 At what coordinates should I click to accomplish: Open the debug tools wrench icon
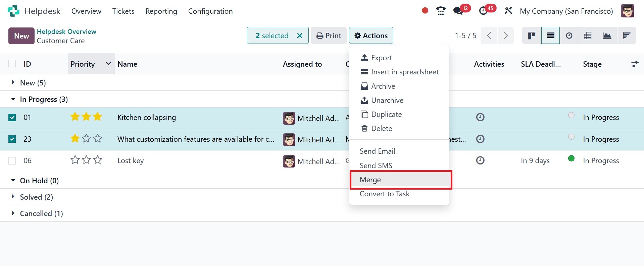click(508, 11)
